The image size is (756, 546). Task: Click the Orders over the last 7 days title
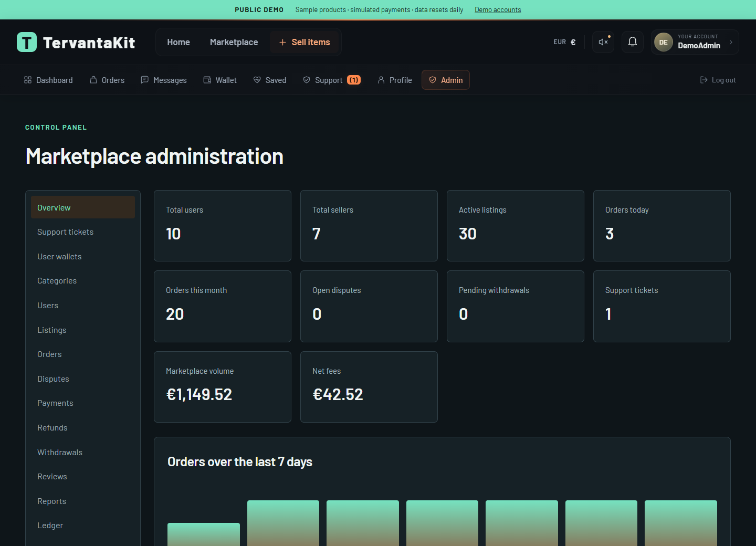(240, 462)
